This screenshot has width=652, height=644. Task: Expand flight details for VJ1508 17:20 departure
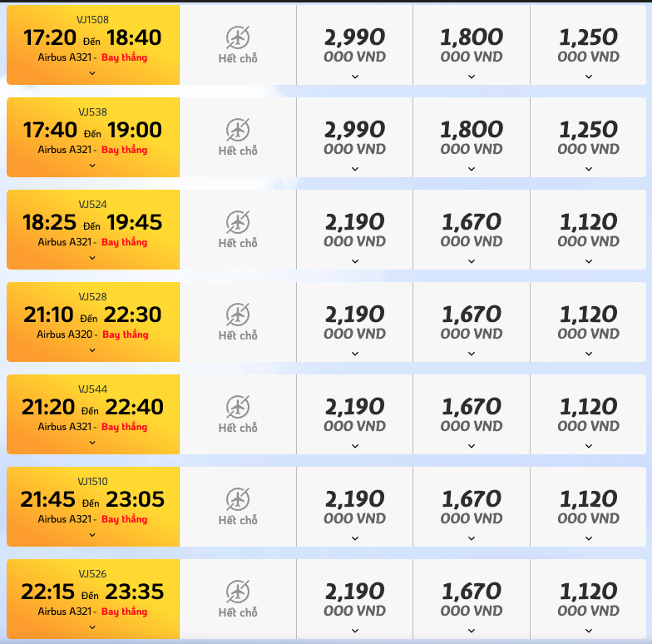pyautogui.click(x=92, y=73)
